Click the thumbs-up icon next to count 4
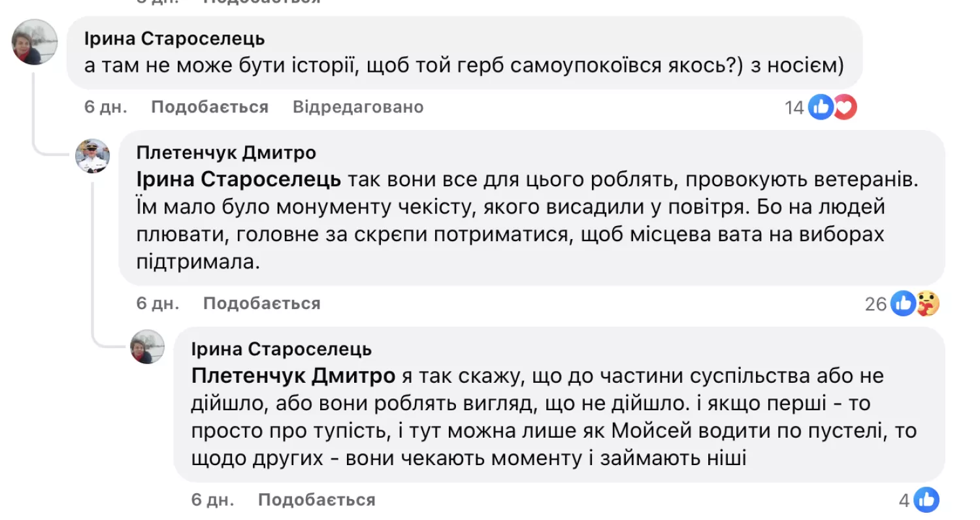This screenshot has width=980, height=520. (928, 499)
